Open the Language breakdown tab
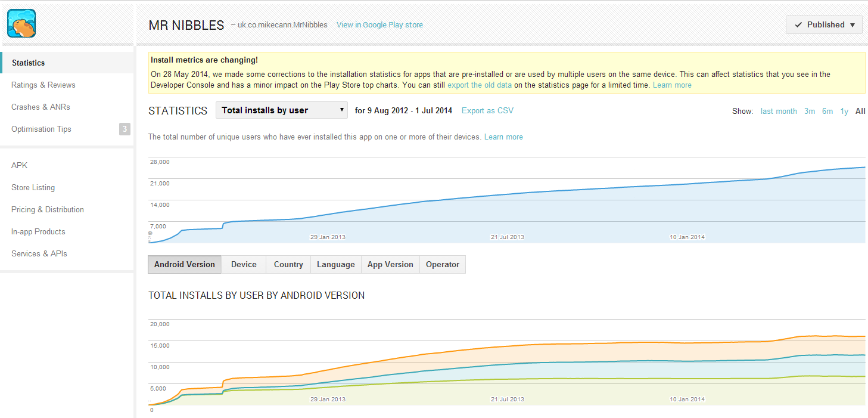Viewport: 868px width, 418px height. 335,265
